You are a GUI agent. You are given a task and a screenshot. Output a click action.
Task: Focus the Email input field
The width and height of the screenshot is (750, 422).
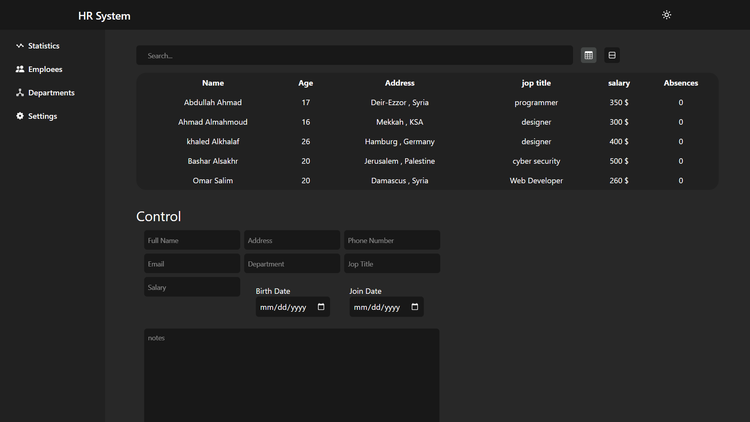coord(192,264)
